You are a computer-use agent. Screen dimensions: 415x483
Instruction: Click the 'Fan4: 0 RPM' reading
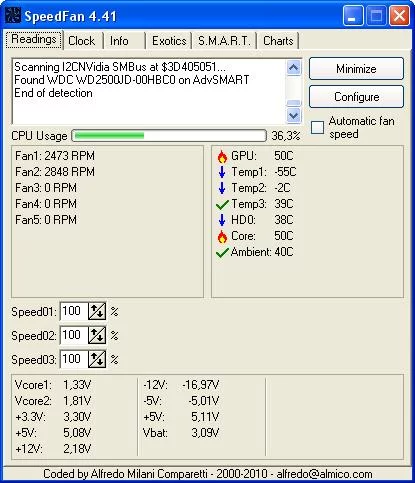(x=46, y=204)
